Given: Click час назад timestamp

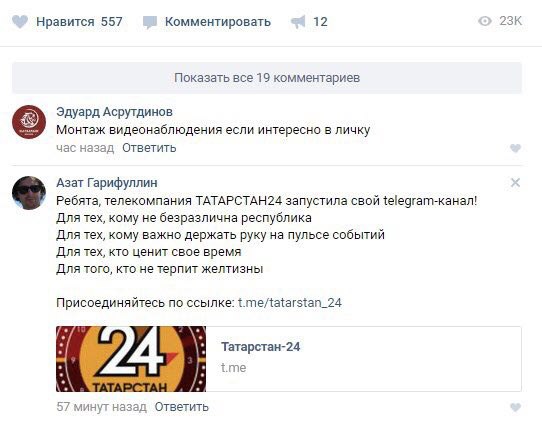Looking at the screenshot, I should coord(85,148).
